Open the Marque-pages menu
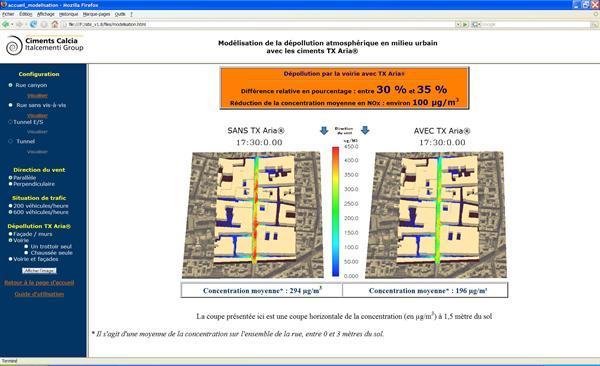This screenshot has width=600, height=366. [x=96, y=14]
